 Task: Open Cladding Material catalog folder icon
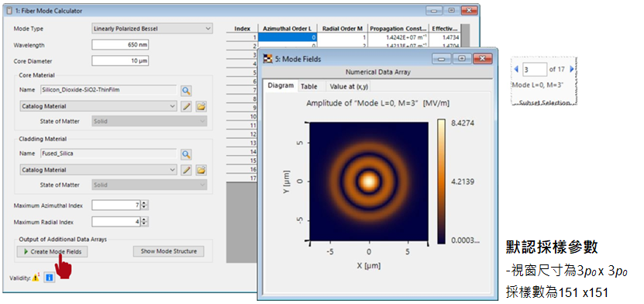point(201,170)
